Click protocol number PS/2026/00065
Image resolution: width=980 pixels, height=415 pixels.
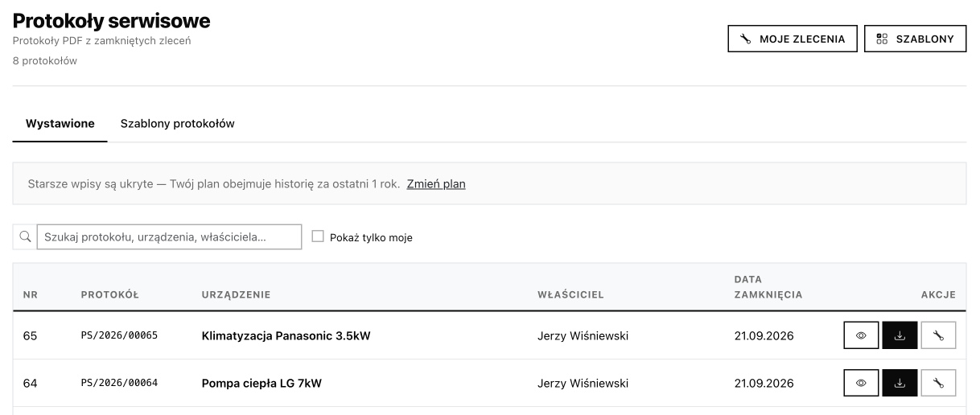[119, 335]
